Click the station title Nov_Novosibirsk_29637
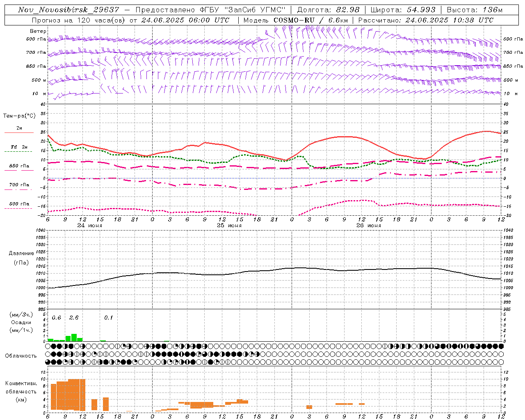Screen dimensions: 525x420 point(68,10)
